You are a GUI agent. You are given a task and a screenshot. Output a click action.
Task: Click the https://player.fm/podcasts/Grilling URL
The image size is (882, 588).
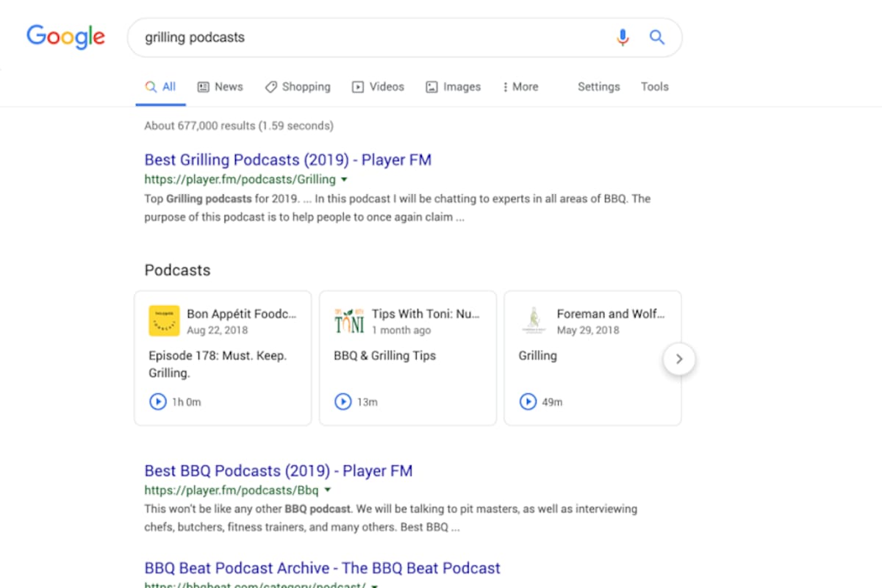240,179
